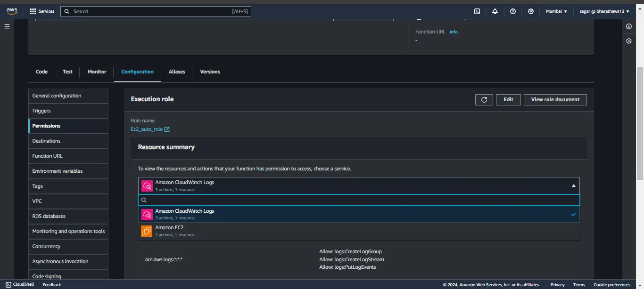Open the Aliases tab
This screenshot has height=289, width=644.
[x=177, y=72]
